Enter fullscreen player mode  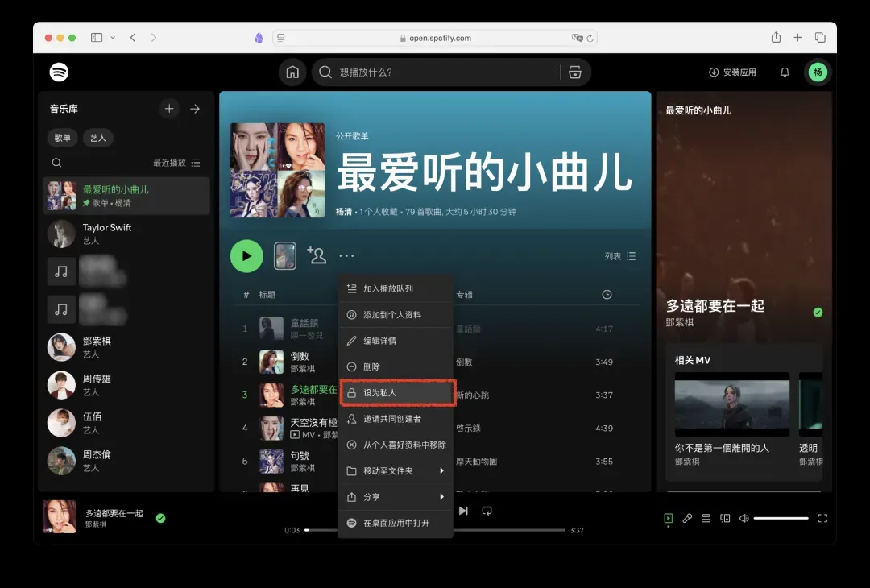(822, 518)
